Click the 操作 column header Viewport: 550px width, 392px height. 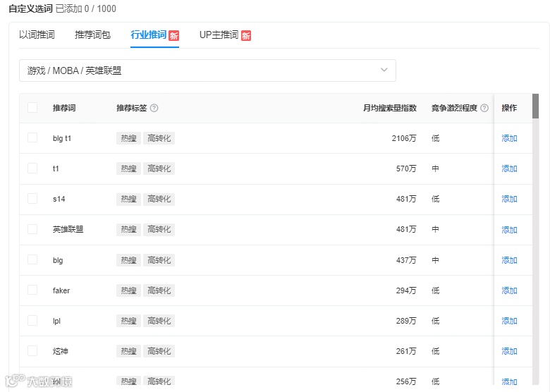coord(509,108)
